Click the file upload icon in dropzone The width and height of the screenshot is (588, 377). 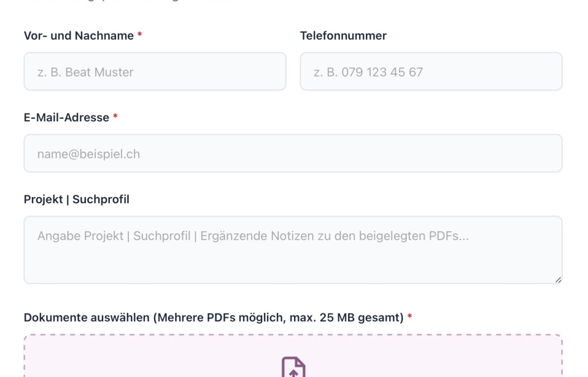[293, 368]
